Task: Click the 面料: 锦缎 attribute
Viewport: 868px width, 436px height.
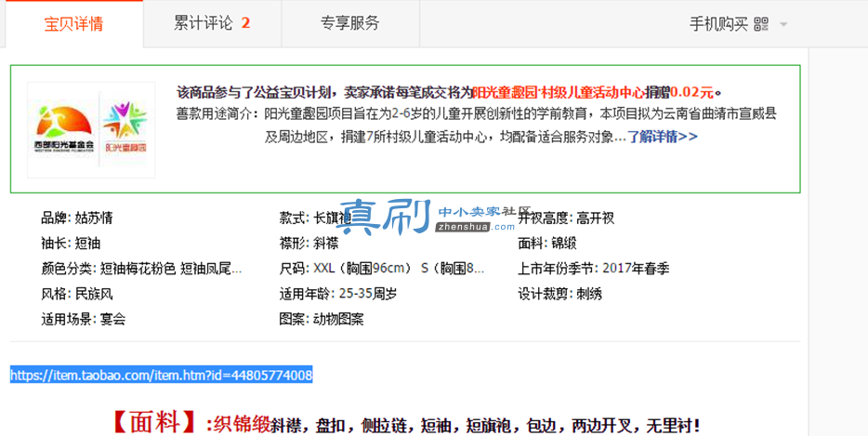Action: 547,244
